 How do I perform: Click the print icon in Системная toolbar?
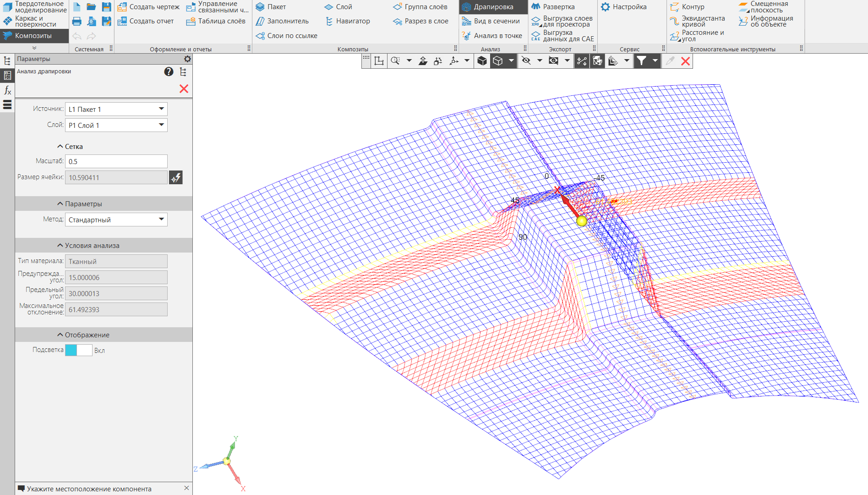tap(77, 22)
